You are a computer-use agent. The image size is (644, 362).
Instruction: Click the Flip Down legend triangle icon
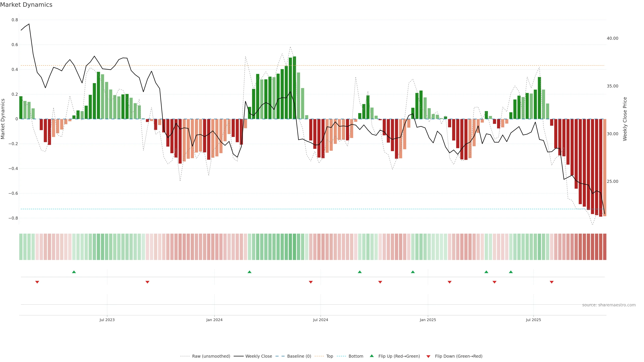click(x=428, y=356)
